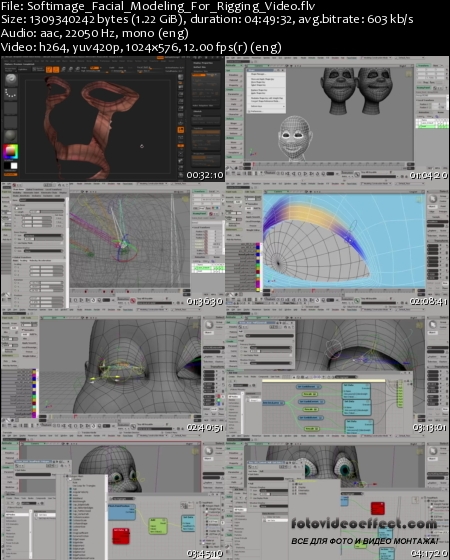
Task: Select the red node in 03:45:10 ICE tree
Action: click(x=121, y=536)
